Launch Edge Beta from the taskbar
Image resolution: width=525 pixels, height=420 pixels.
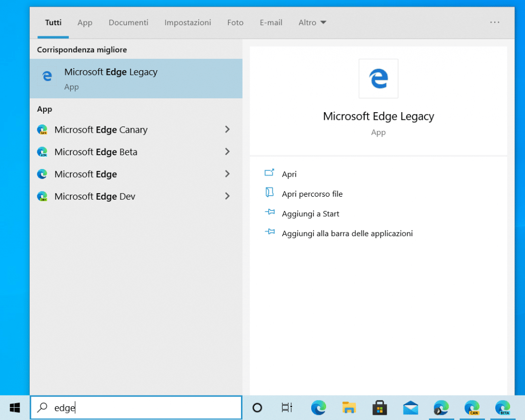pos(502,408)
